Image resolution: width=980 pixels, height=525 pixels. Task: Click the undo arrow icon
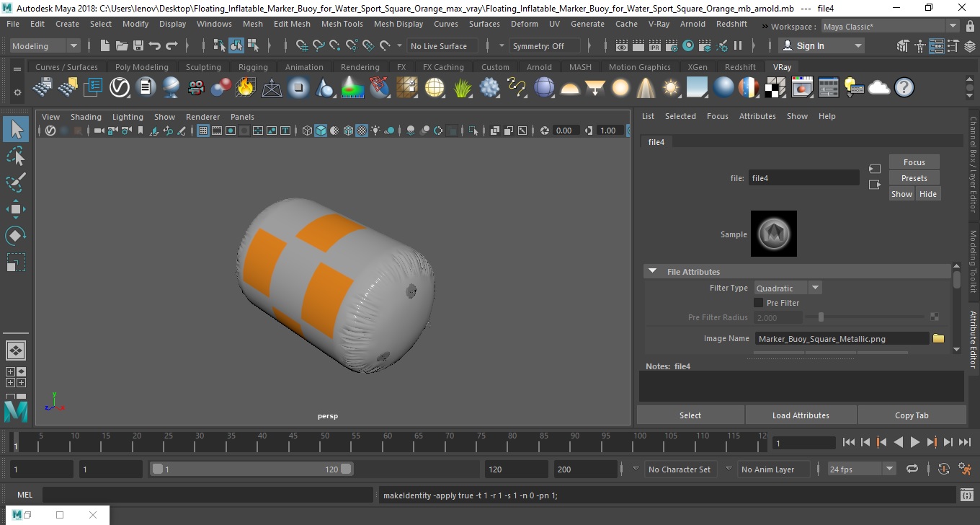click(x=154, y=45)
